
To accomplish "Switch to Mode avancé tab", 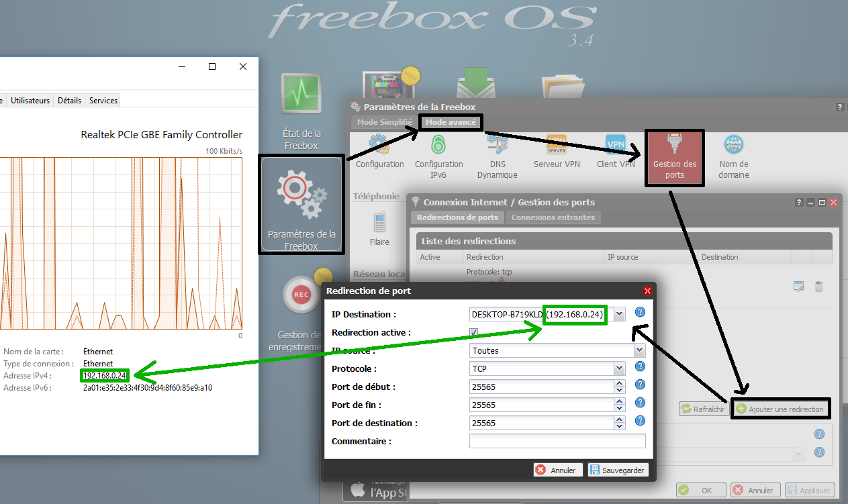I will click(451, 122).
